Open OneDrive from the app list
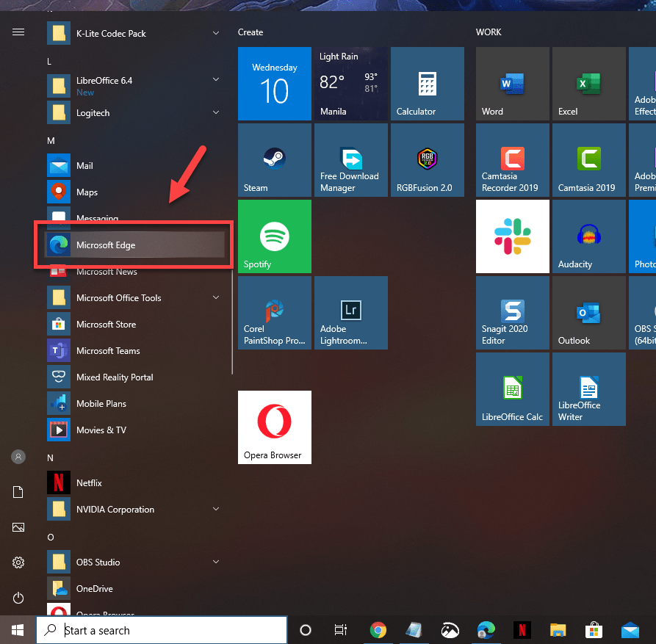Viewport: 656px width, 644px height. coord(134,588)
